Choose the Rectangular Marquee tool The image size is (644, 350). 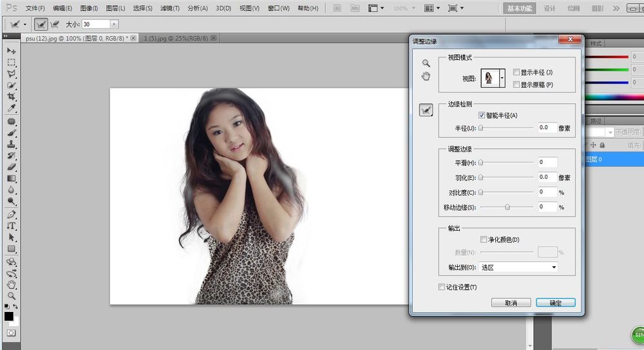tap(12, 63)
